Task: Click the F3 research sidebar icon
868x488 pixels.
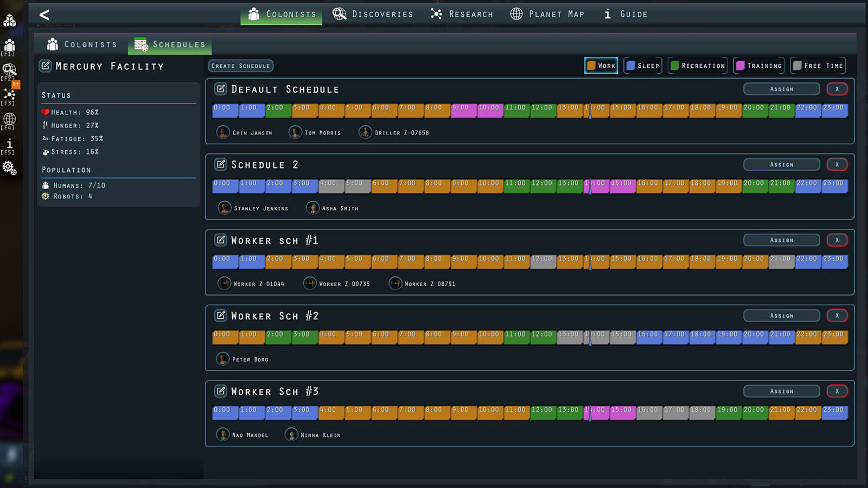Action: 9,95
